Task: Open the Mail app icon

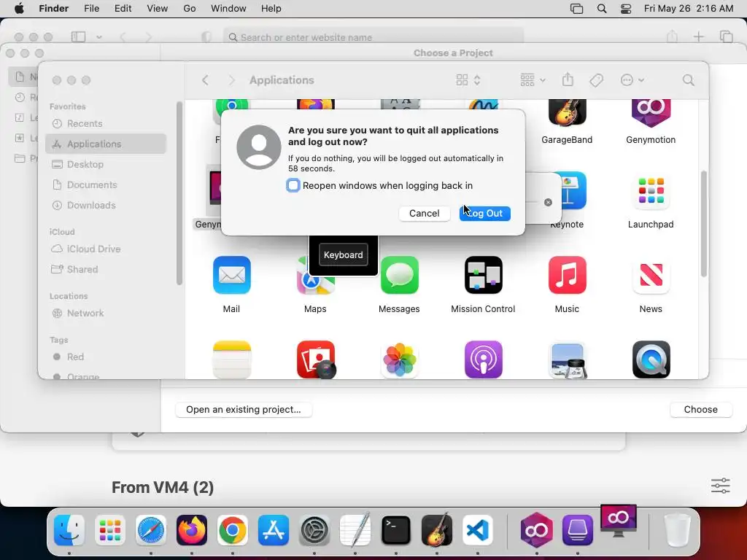Action: click(x=231, y=275)
